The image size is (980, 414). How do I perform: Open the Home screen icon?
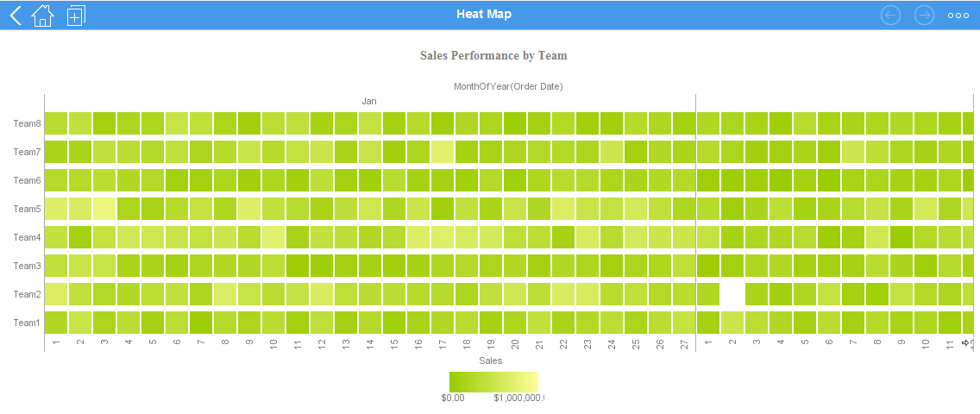point(42,15)
